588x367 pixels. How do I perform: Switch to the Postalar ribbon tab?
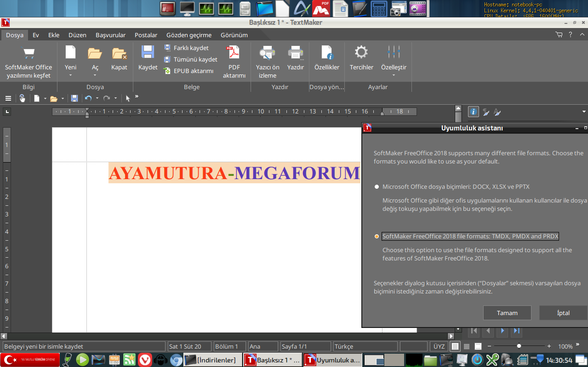[146, 35]
